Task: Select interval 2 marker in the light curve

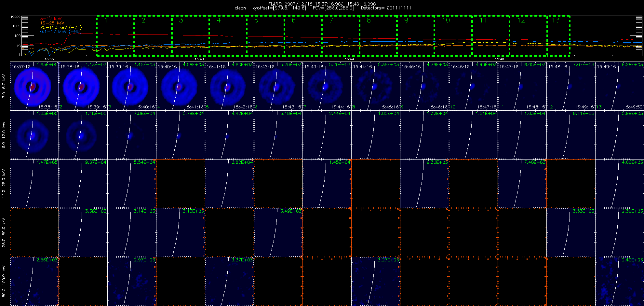Action: click(x=143, y=21)
